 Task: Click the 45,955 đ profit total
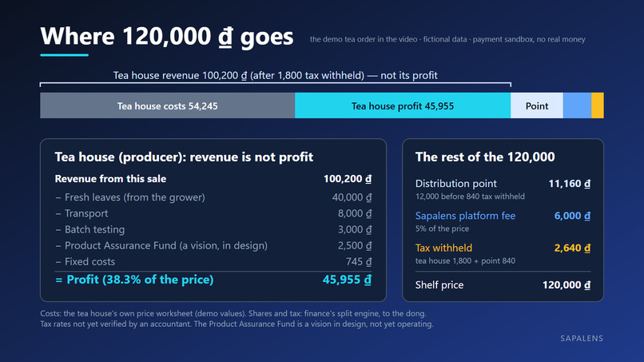[347, 280]
